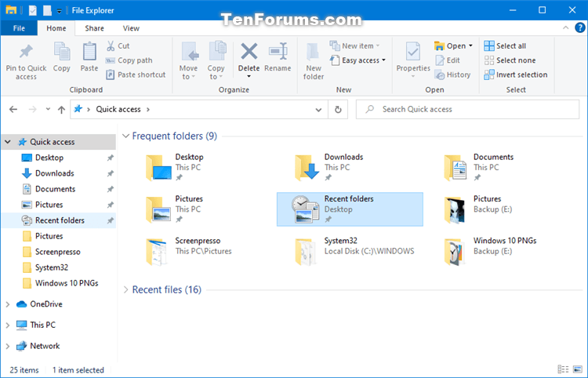Select Documents folder tile
588x378 pixels.
(x=499, y=168)
